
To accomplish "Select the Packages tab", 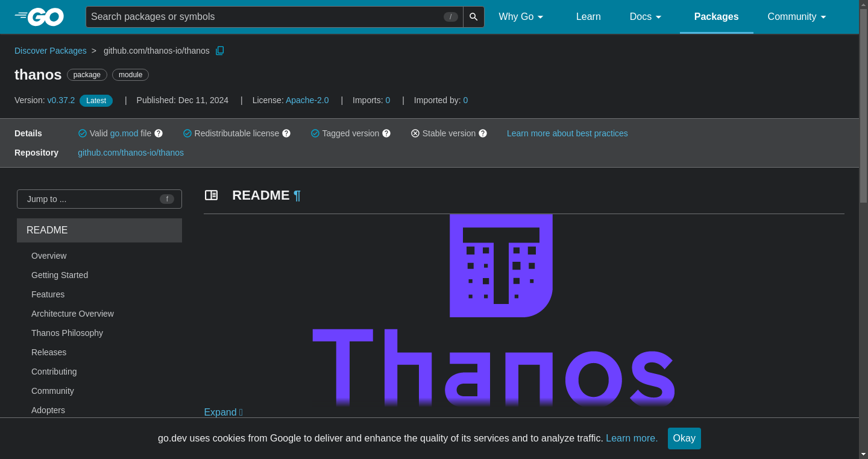I will 716,17.
